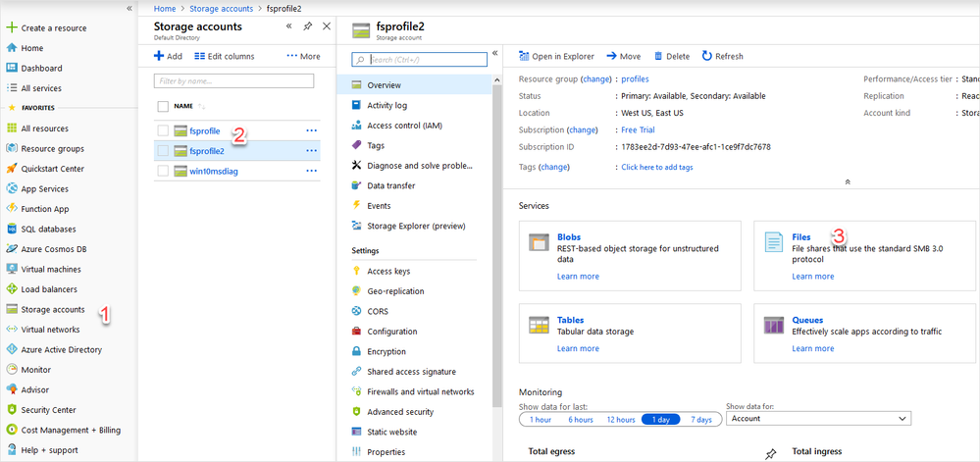Image resolution: width=980 pixels, height=462 pixels.
Task: Click the Azure Cosmos DB icon
Action: coord(11,249)
